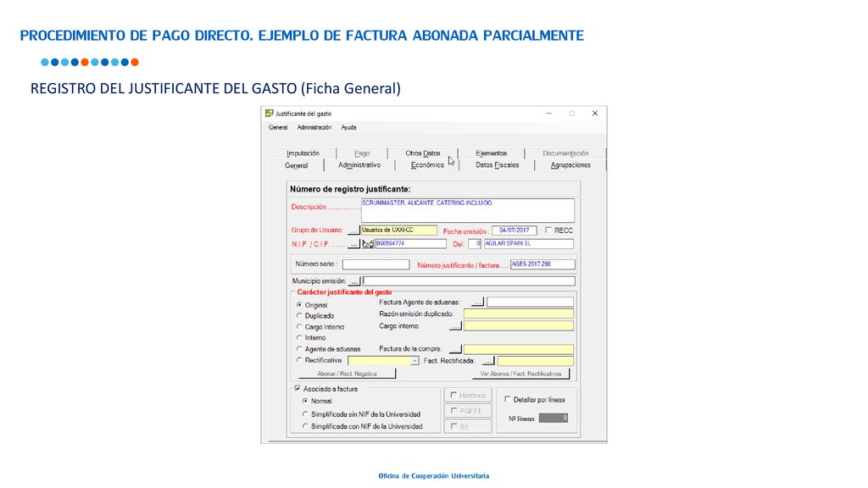Uncheck the Asociado a factura checkbox
Viewport: 868px width, 488px height.
[298, 389]
